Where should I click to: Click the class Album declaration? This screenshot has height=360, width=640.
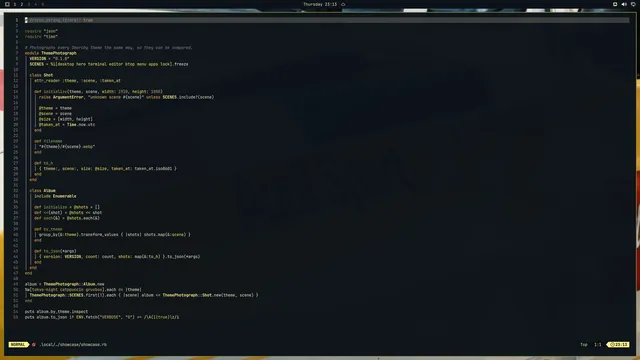click(x=42, y=191)
